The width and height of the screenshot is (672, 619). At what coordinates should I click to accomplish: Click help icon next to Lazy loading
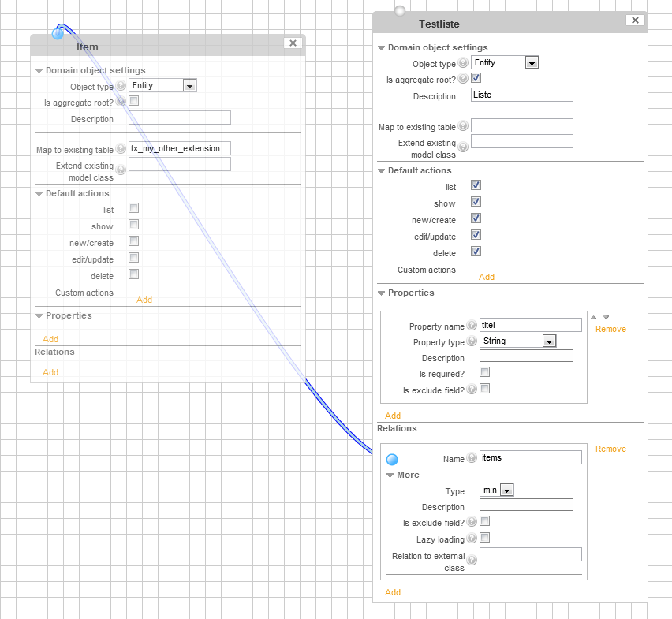coord(472,538)
